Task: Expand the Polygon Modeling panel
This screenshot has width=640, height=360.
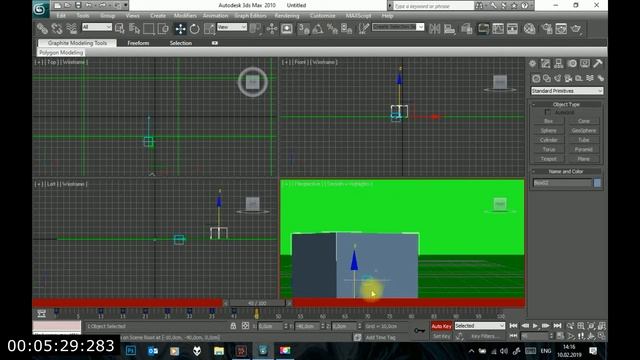Action: [61, 53]
